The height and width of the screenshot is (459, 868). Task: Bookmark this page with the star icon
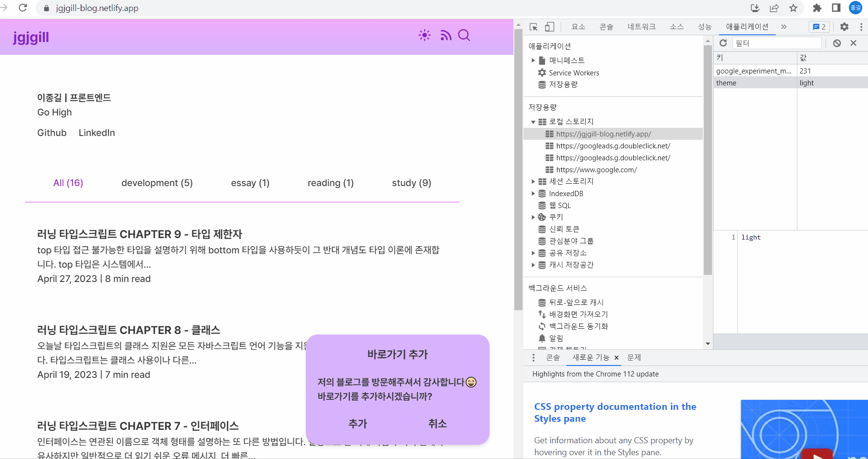(x=793, y=8)
